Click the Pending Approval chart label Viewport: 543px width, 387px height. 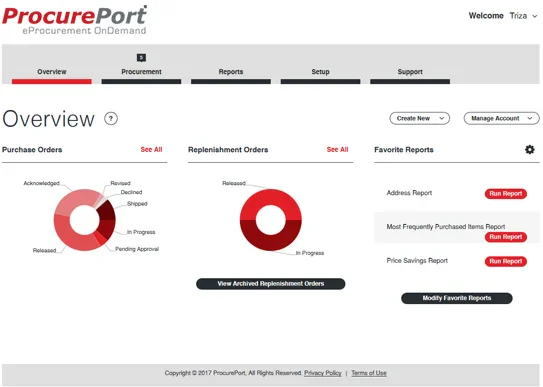[137, 249]
